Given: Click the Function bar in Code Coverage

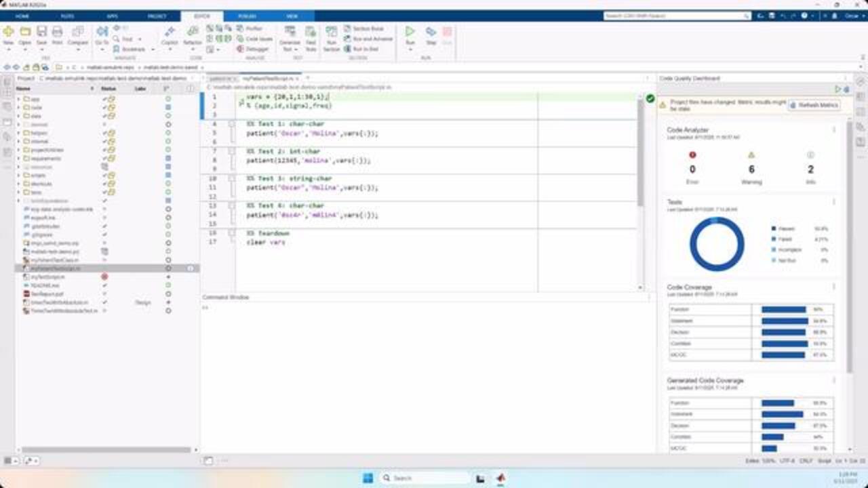Looking at the screenshot, I should point(783,310).
